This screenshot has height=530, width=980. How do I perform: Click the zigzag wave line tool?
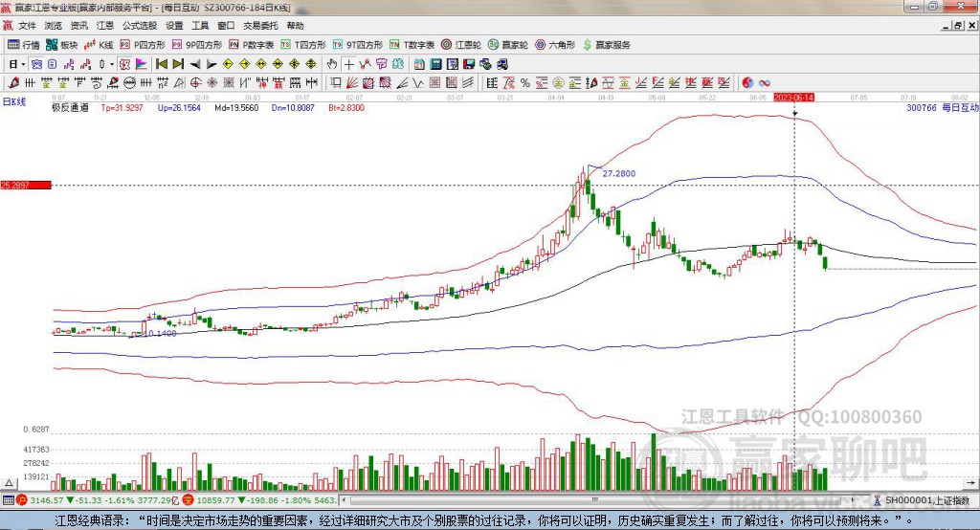pos(417,82)
